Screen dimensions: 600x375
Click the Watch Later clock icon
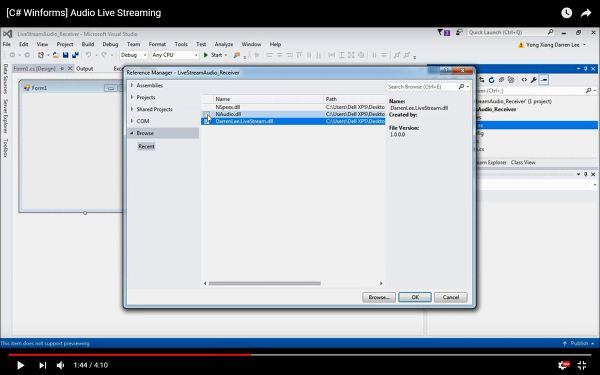click(x=567, y=13)
